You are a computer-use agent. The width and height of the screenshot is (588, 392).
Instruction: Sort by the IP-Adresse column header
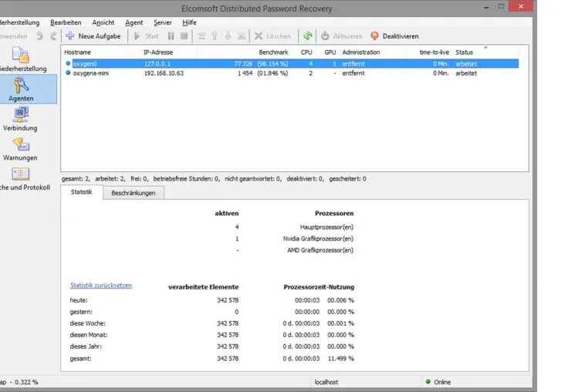[x=158, y=52]
